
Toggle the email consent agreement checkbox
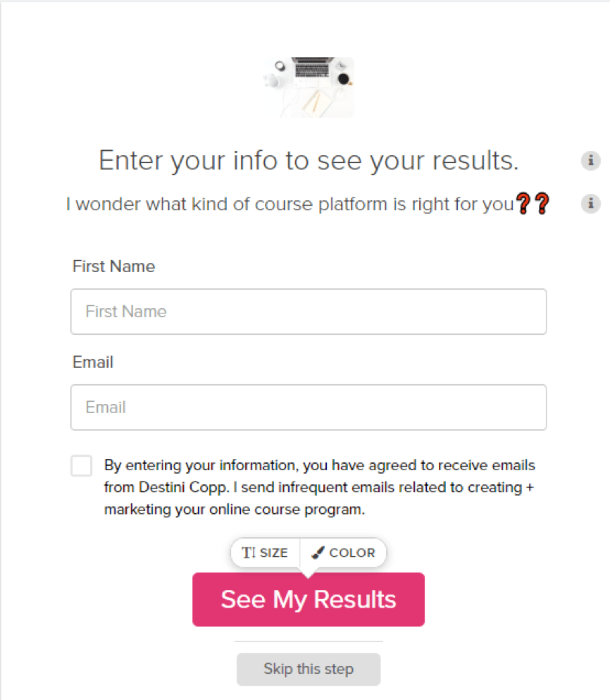(81, 465)
